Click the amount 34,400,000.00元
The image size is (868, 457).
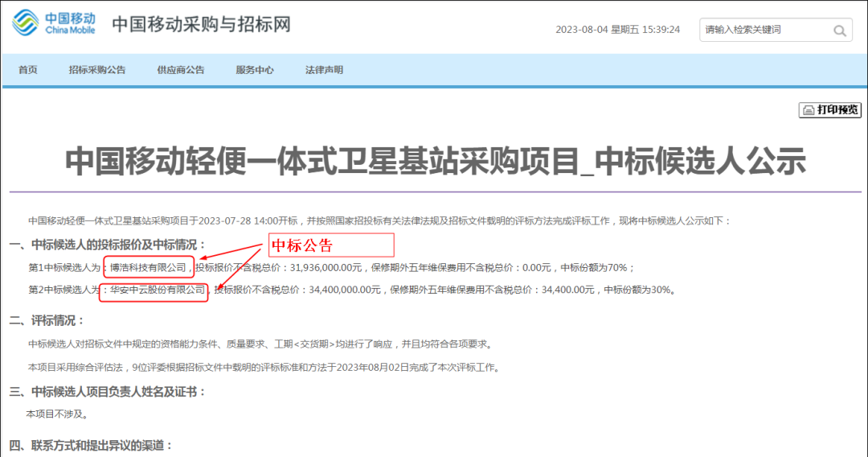point(345,290)
